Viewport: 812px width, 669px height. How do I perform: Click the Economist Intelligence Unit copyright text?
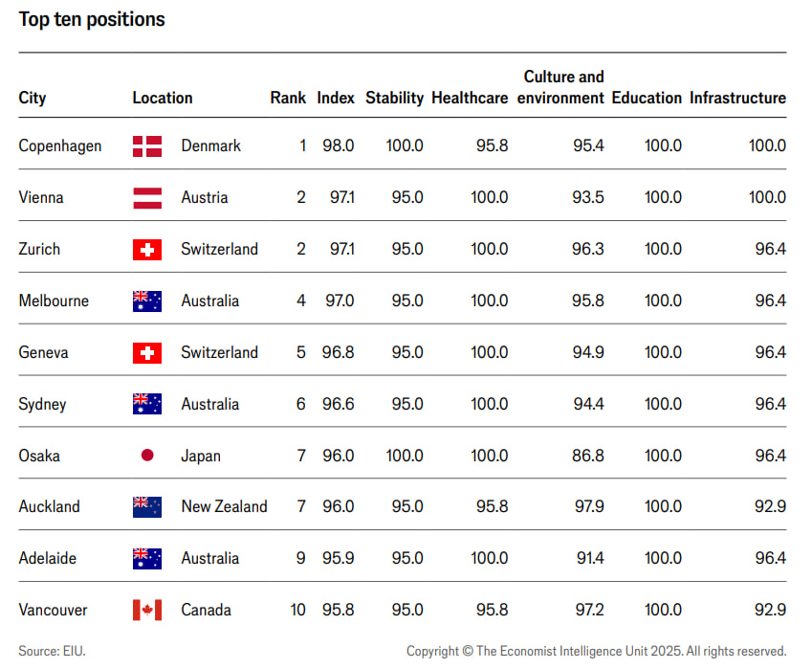pos(596,652)
